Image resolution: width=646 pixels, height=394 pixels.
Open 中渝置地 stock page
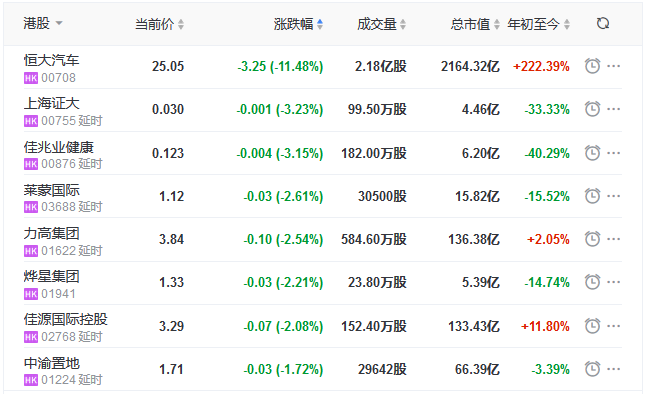coord(51,363)
